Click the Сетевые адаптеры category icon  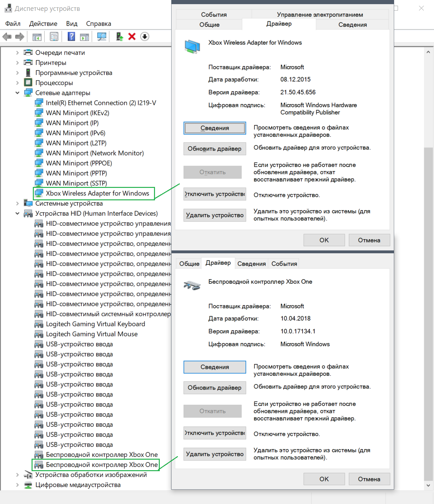28,93
